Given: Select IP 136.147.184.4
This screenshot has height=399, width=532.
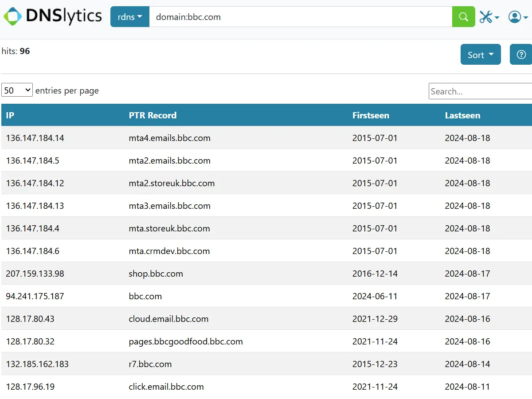Looking at the screenshot, I should point(32,228).
